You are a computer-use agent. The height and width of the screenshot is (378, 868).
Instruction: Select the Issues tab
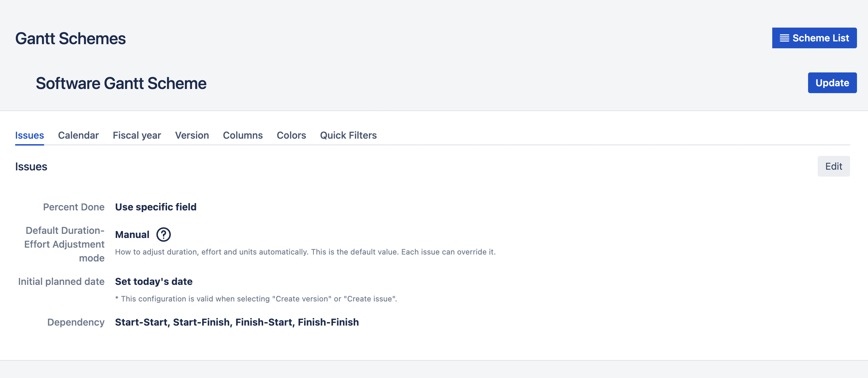[x=29, y=135]
